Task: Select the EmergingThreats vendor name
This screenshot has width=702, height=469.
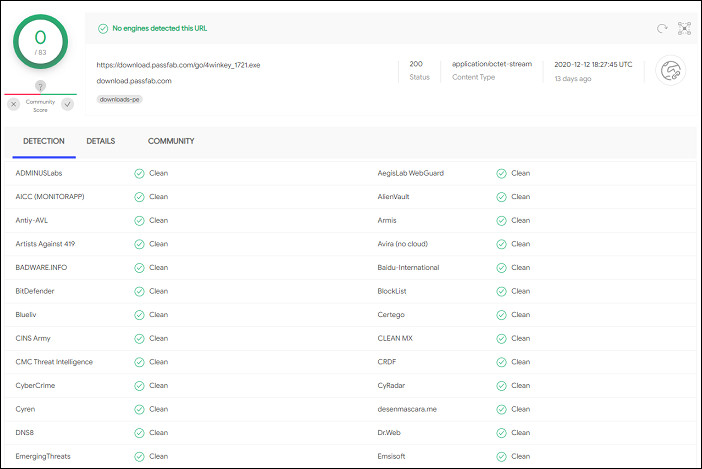Action: (43, 456)
